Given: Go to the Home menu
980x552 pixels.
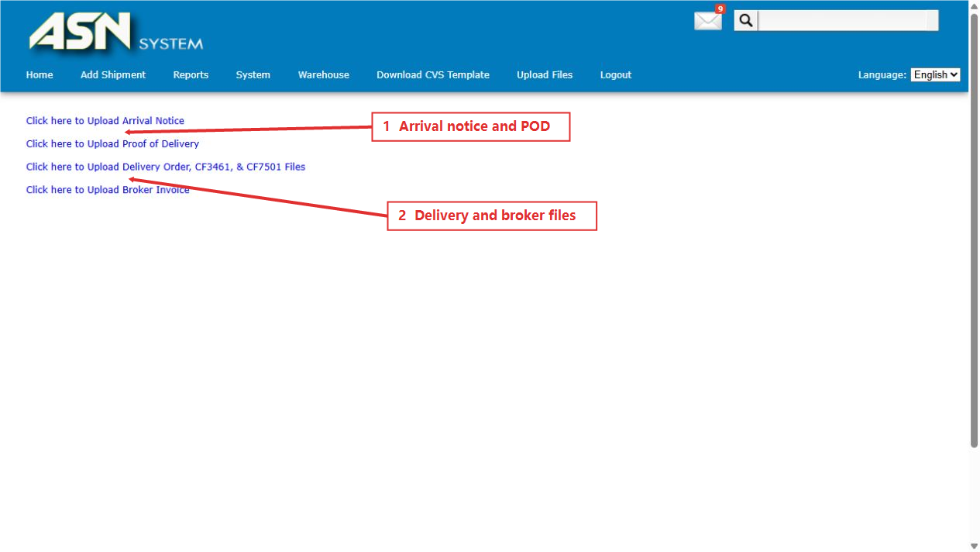Looking at the screenshot, I should tap(40, 75).
